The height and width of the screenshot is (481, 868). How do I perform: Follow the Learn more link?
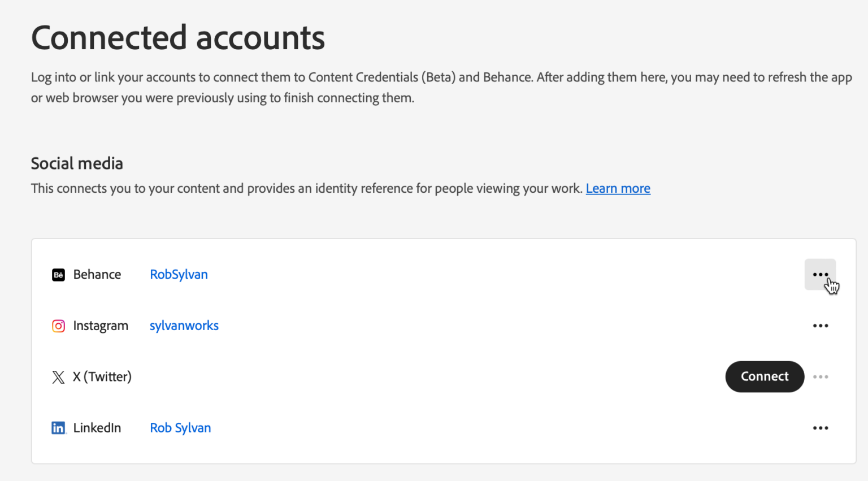pos(618,189)
